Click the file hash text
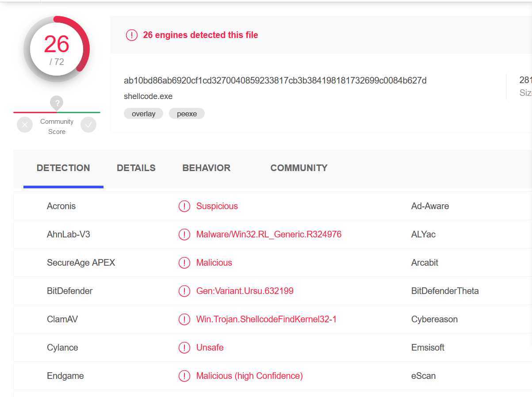Screen dimensions: 532x397 click(275, 80)
